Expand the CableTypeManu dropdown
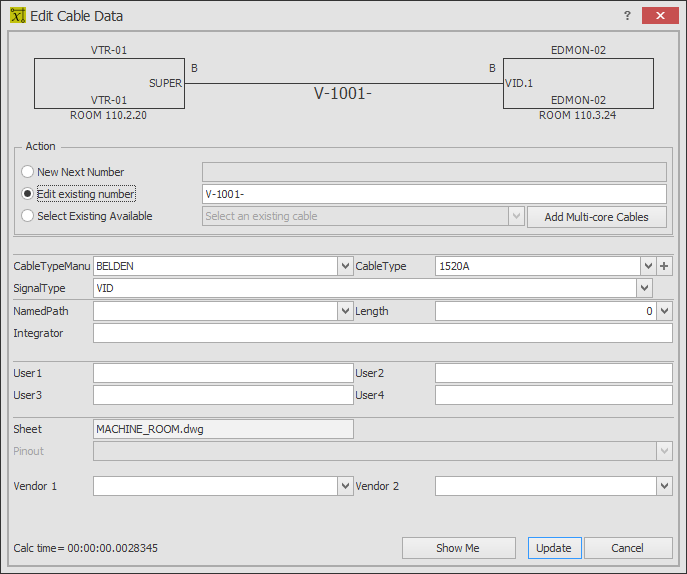The height and width of the screenshot is (574, 687). point(345,266)
